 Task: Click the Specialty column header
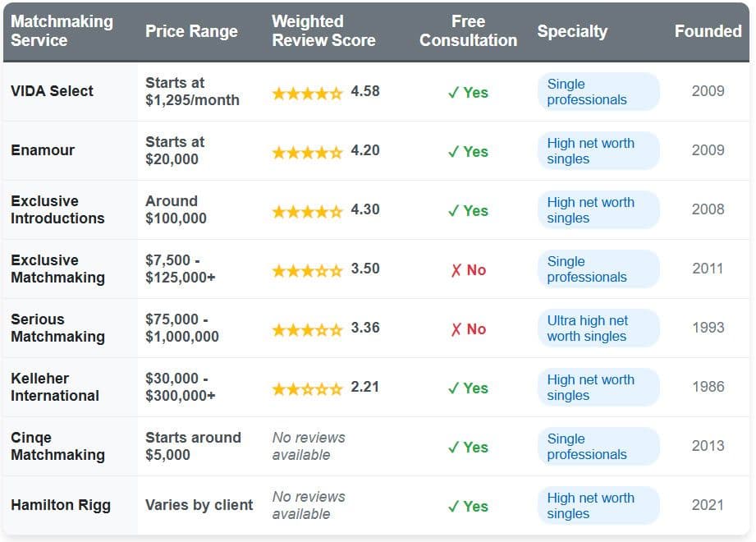(572, 31)
